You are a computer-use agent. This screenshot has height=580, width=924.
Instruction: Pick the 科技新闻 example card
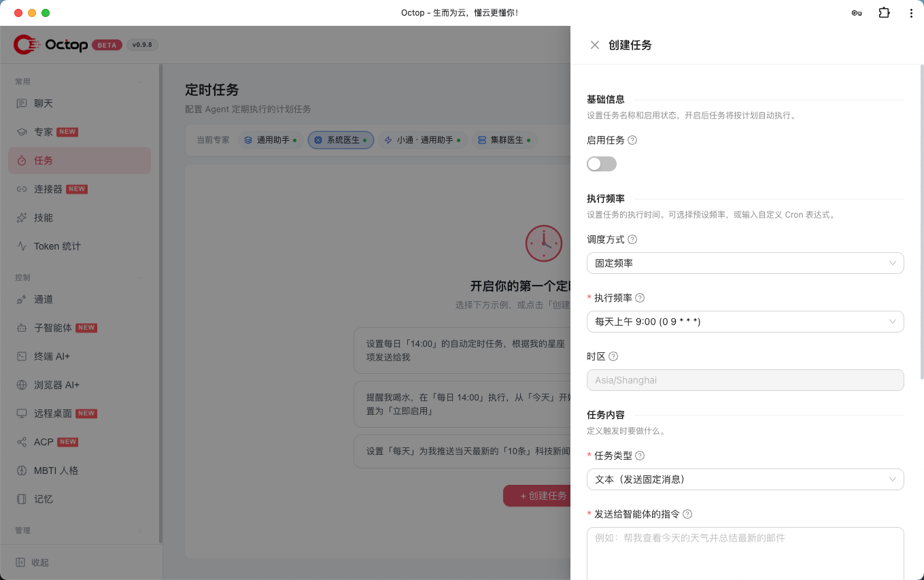click(x=462, y=451)
